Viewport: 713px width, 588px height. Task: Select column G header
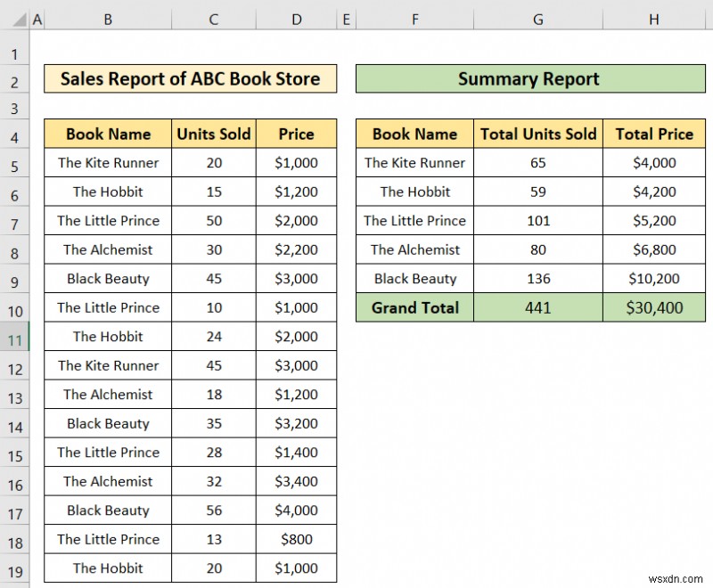pos(537,18)
